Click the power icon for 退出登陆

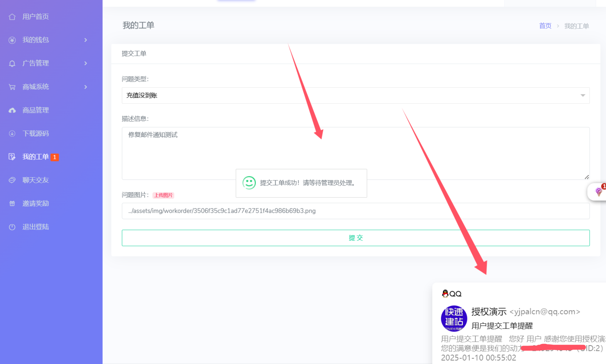[12, 227]
